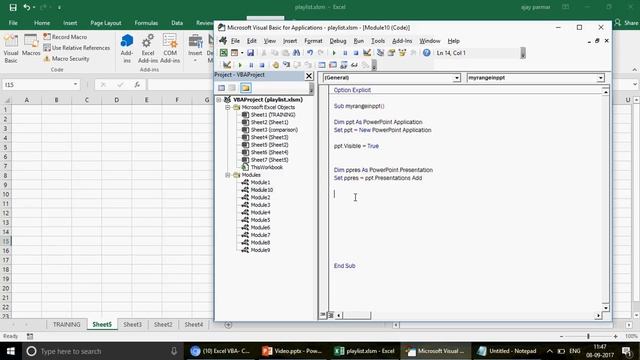Click Break icon on Debug toolbar
Image resolution: width=640 pixels, height=360 pixels.
pos(251,65)
